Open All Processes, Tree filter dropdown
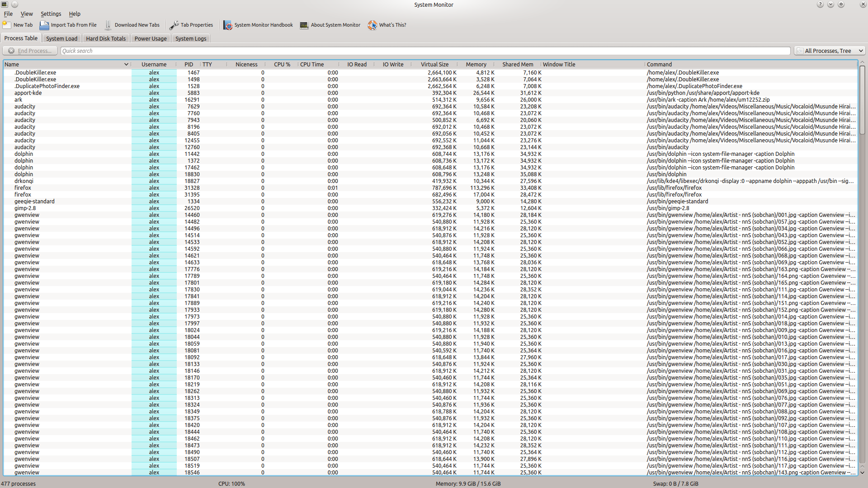The height and width of the screenshot is (488, 868). click(x=830, y=51)
